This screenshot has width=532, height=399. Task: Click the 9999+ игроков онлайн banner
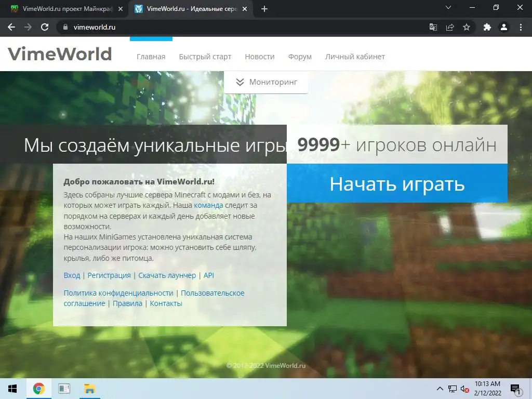[x=397, y=144]
